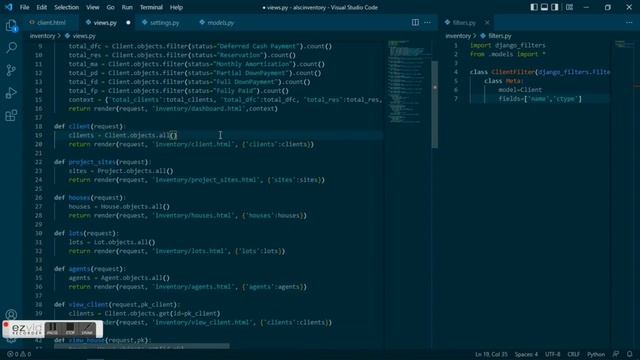This screenshot has height=360, width=640.
Task: Open the File menu
Action: 24,7
